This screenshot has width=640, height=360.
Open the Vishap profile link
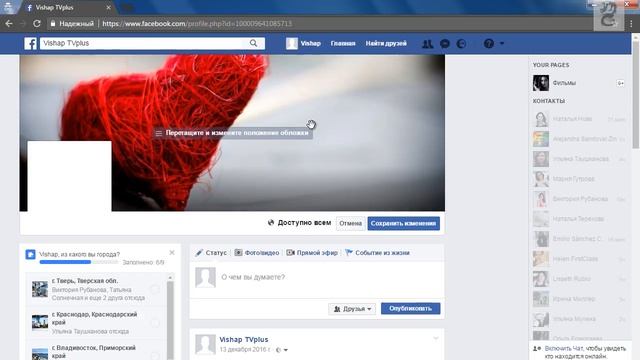coord(311,43)
